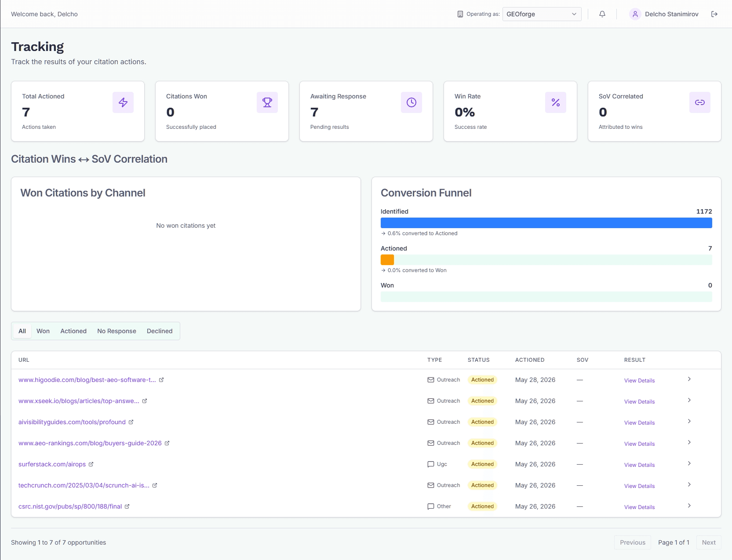This screenshot has width=732, height=560.
Task: Click the percent icon on Win Rate card
Action: coord(556,102)
